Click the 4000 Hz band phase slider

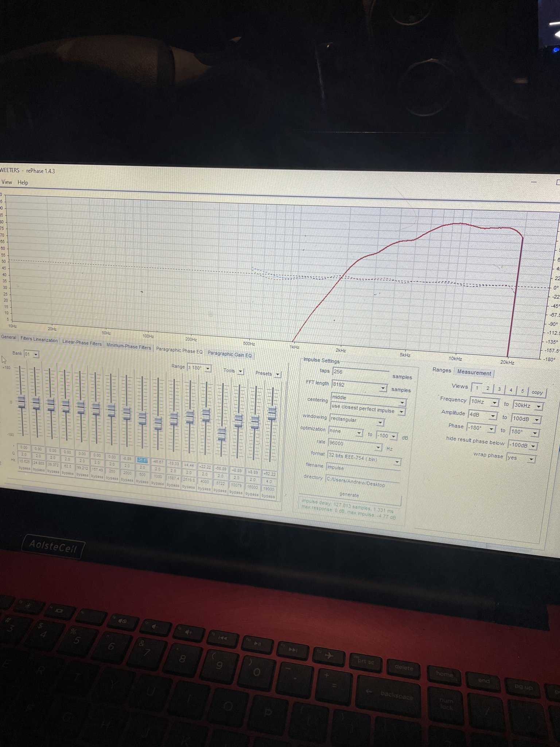(206, 415)
